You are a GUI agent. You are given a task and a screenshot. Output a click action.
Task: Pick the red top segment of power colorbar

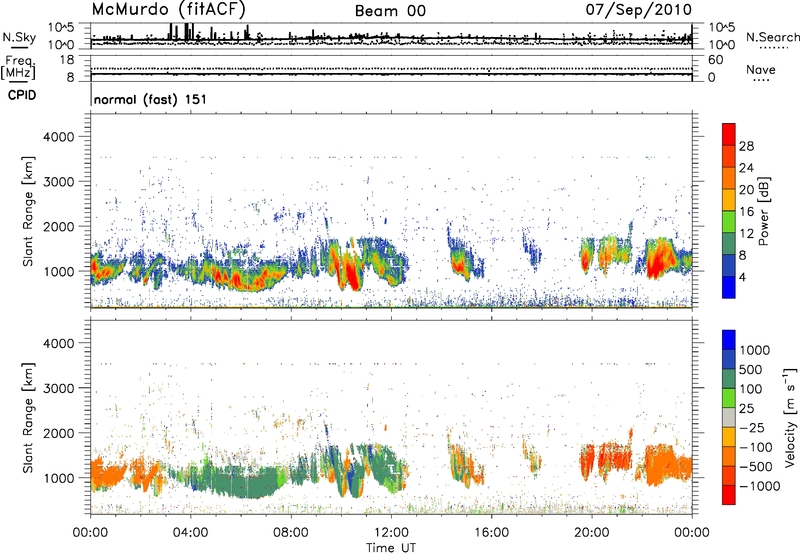[x=729, y=134]
